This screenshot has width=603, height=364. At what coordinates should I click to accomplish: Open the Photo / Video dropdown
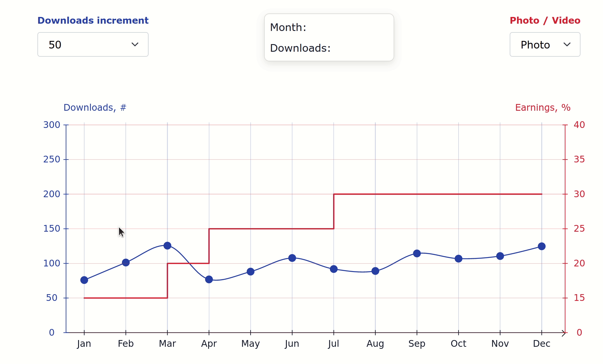click(545, 44)
